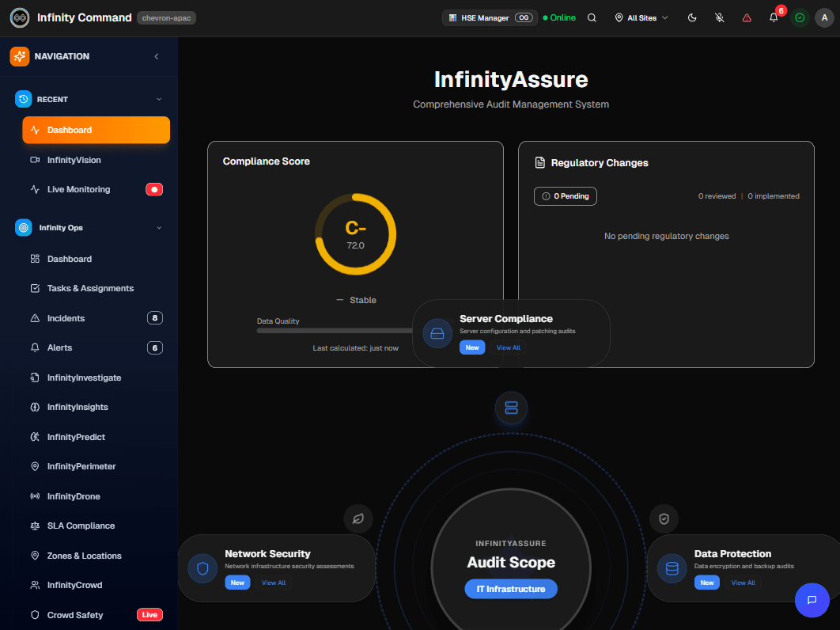Open the All Sites dropdown

click(x=641, y=17)
